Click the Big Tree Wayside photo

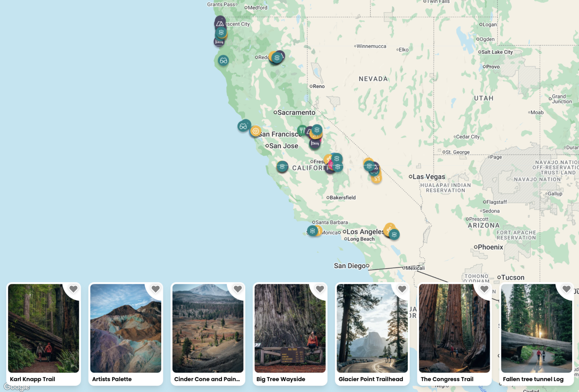290,328
